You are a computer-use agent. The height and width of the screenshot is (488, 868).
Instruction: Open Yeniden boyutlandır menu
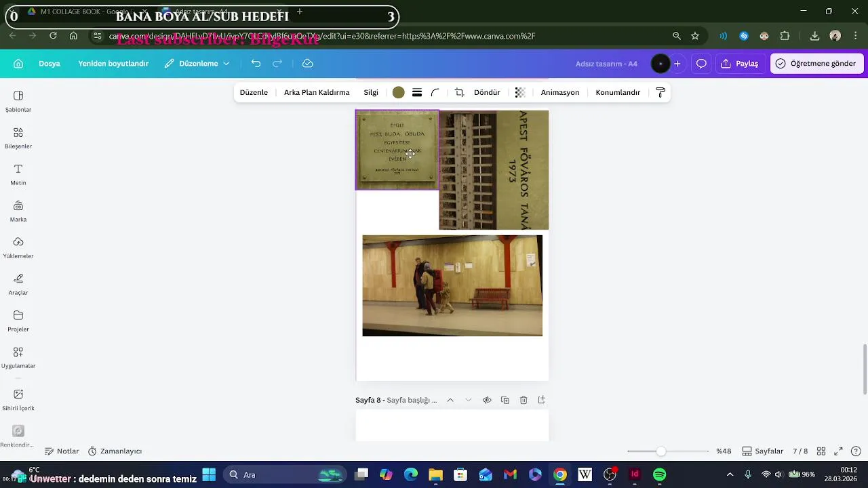pyautogui.click(x=113, y=64)
